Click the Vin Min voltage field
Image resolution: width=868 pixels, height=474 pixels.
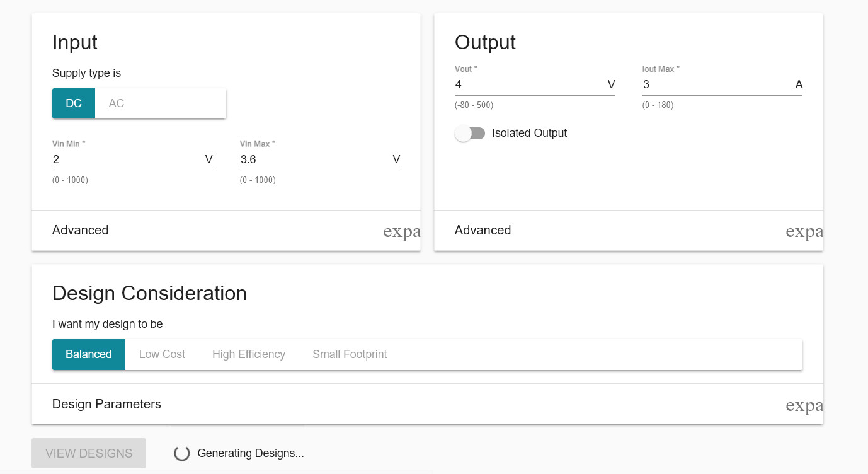(126, 159)
